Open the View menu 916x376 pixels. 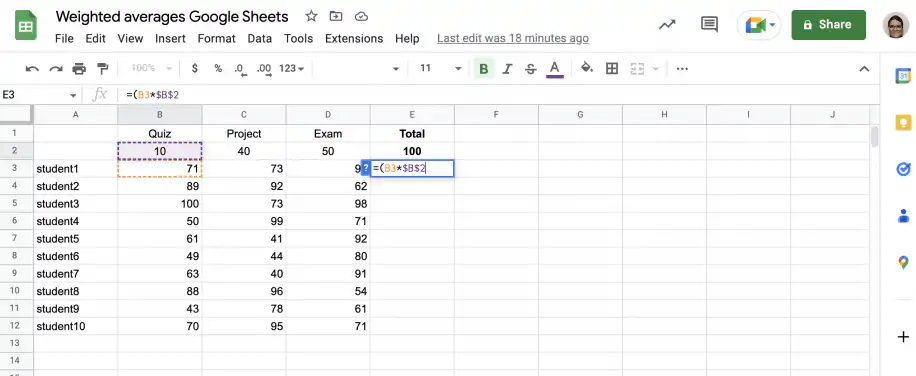130,39
